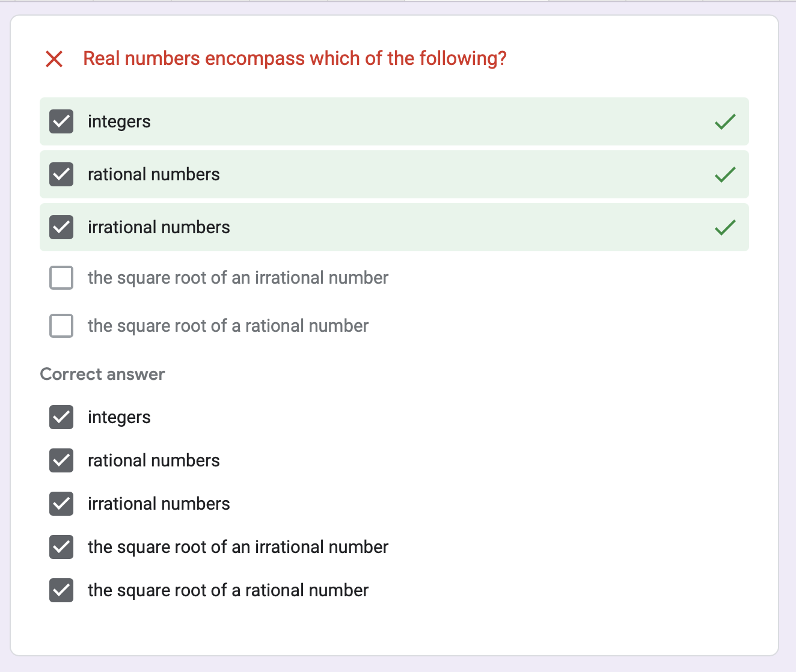The width and height of the screenshot is (796, 672).
Task: Check the unchecked square root of a rational number box
Action: 61,326
